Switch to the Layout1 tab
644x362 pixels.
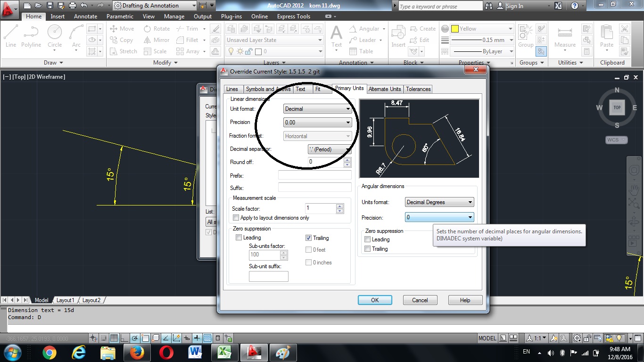coord(65,300)
